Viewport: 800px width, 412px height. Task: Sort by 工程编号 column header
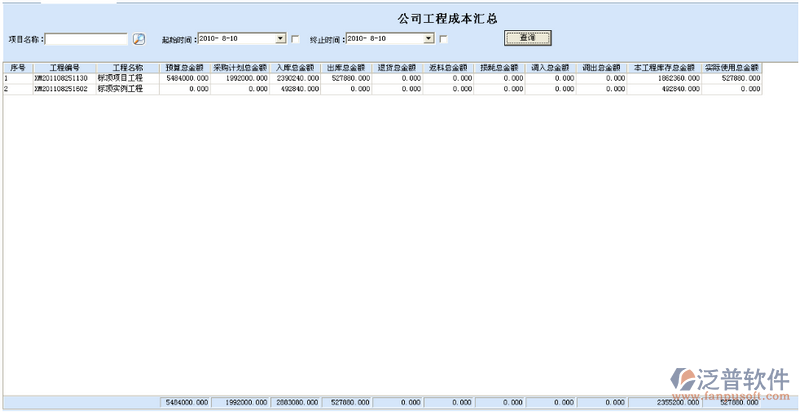click(x=64, y=68)
